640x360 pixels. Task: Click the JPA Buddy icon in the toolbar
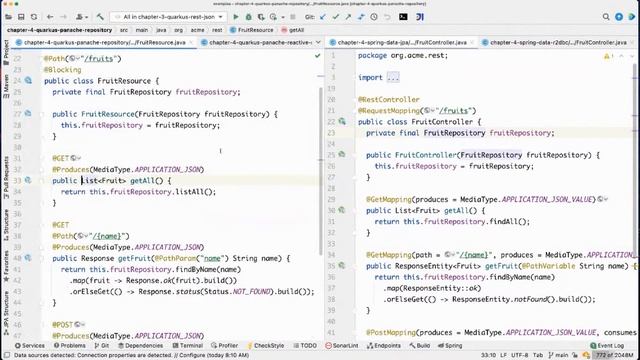pos(420,17)
